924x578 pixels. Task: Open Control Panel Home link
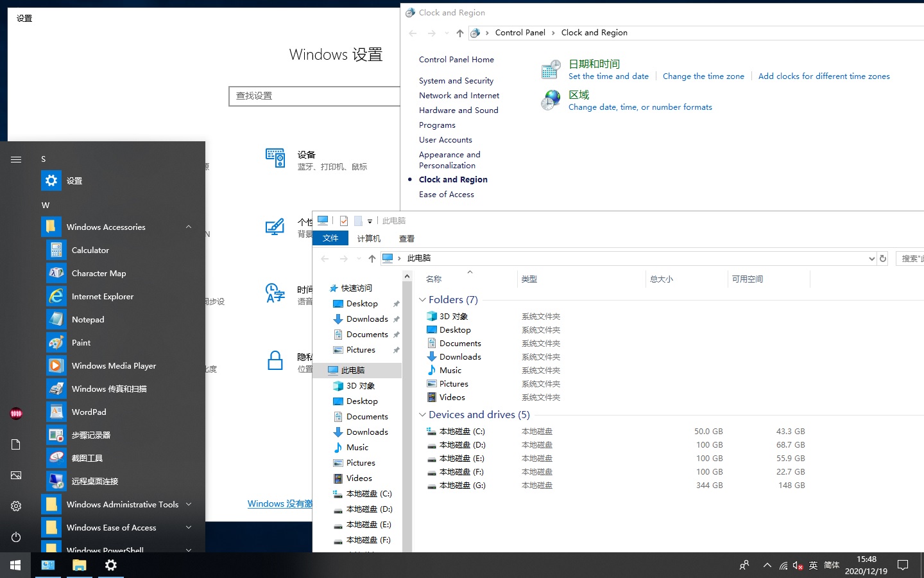tap(456, 59)
